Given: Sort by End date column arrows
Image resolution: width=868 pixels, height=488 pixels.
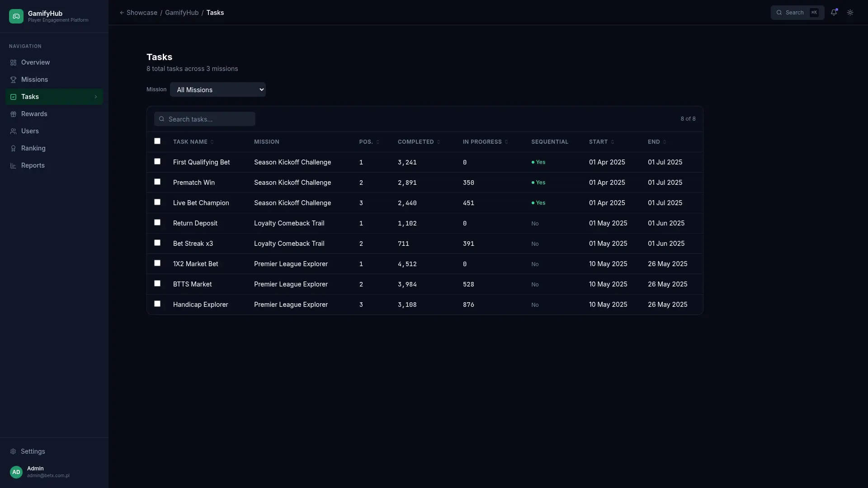Looking at the screenshot, I should click(665, 142).
